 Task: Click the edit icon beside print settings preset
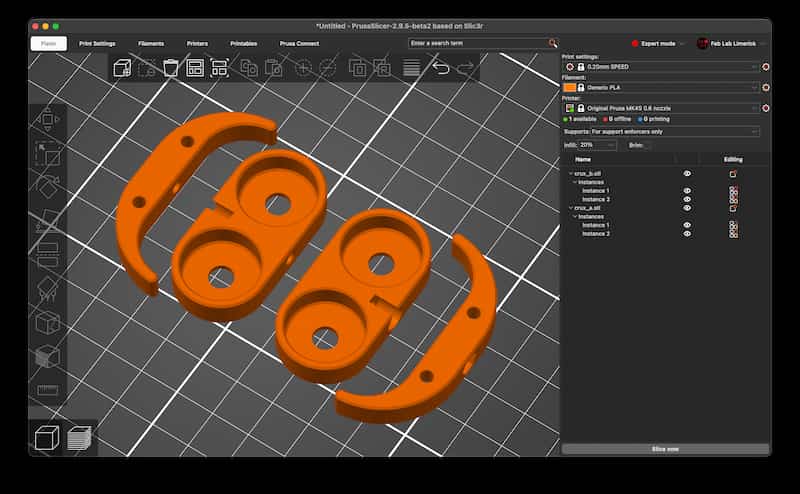(765, 67)
